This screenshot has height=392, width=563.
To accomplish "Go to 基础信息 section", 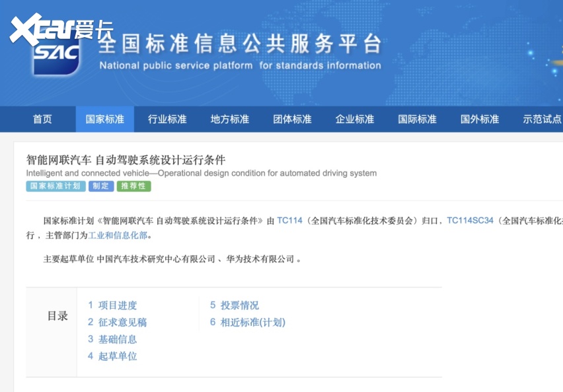I will pos(112,339).
